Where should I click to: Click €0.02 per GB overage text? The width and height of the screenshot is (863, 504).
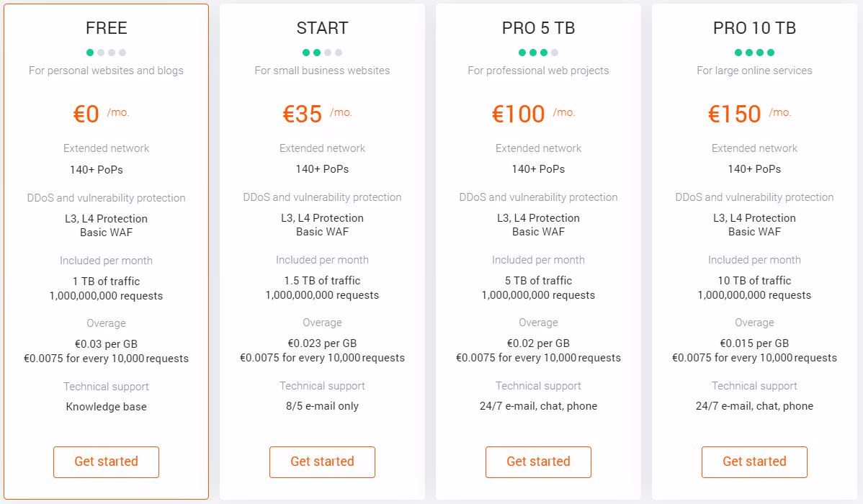(538, 343)
